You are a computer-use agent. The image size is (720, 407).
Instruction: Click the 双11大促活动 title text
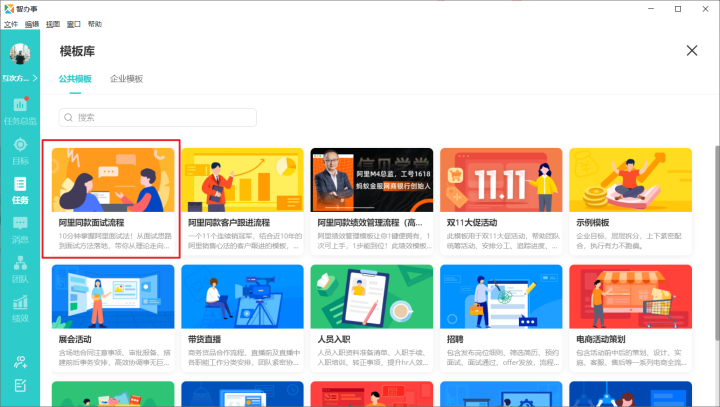[472, 223]
